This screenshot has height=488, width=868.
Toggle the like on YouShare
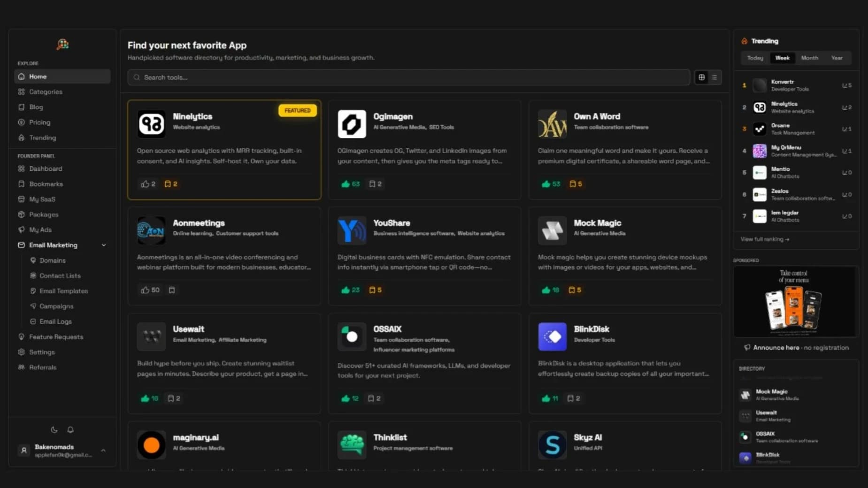click(350, 290)
